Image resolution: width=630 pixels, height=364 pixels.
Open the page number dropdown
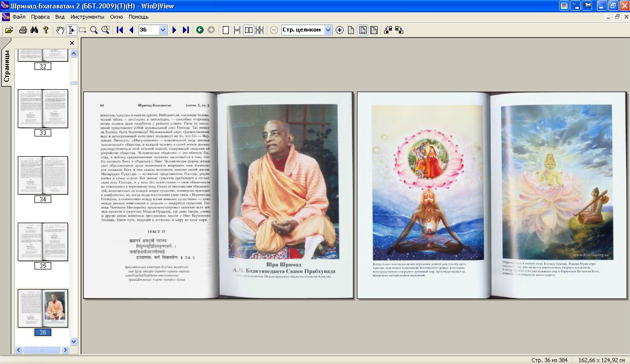tap(163, 30)
